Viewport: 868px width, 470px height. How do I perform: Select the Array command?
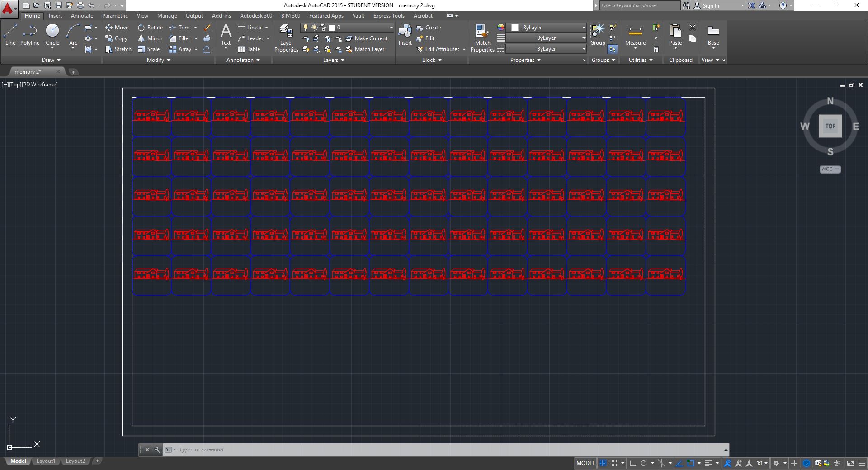[x=180, y=49]
